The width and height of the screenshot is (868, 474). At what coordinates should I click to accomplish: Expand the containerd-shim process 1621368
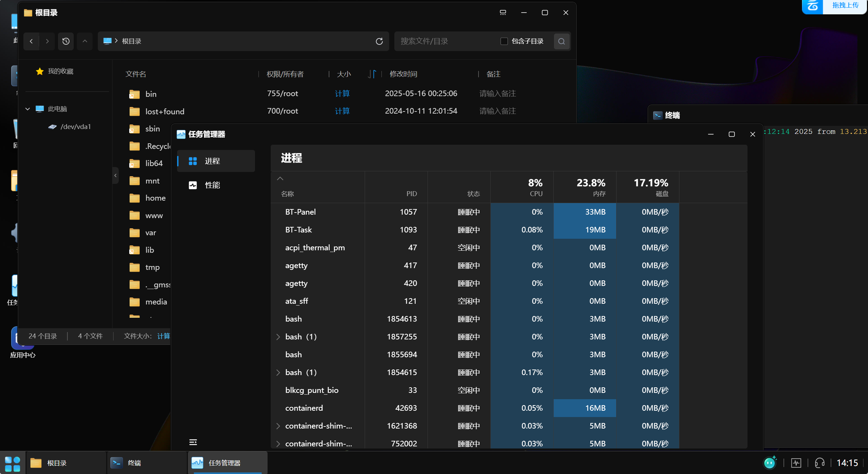tap(278, 426)
